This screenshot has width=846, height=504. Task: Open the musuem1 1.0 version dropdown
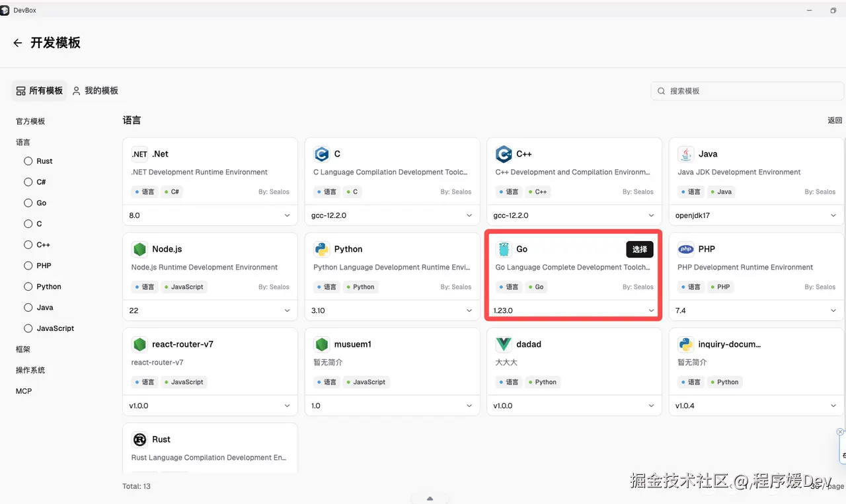[x=392, y=406]
